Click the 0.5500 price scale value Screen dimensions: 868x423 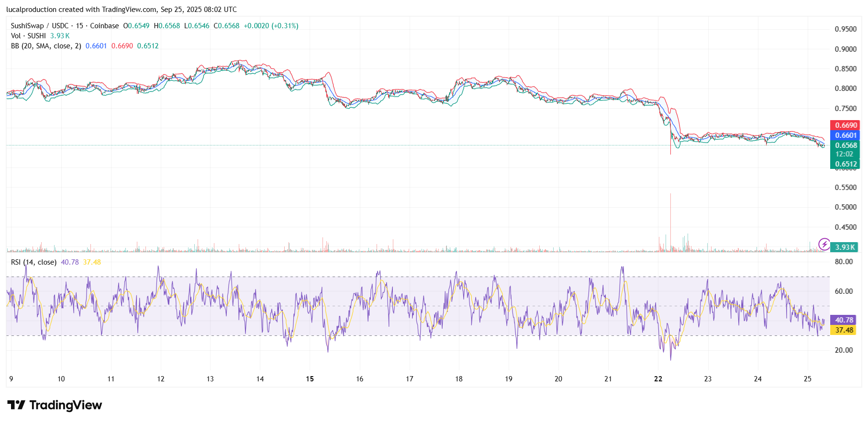[x=846, y=188]
